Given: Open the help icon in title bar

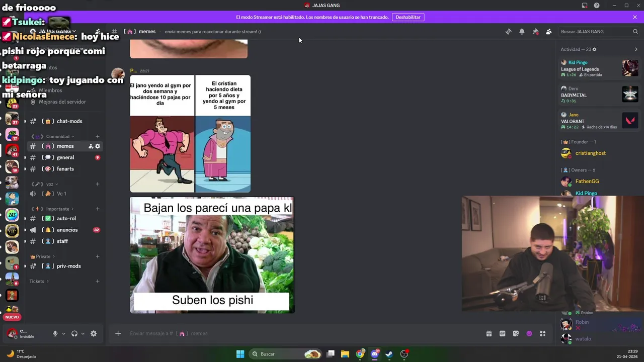Looking at the screenshot, I should point(597,6).
